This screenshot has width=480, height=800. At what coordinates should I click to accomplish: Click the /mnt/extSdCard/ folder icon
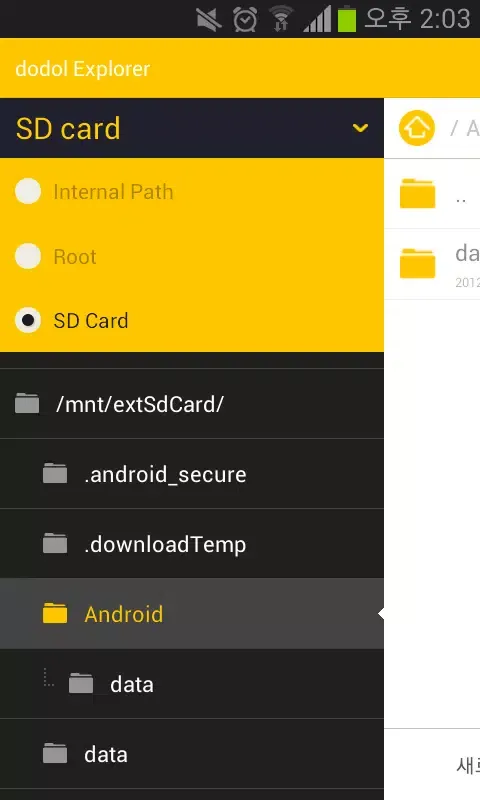[27, 403]
